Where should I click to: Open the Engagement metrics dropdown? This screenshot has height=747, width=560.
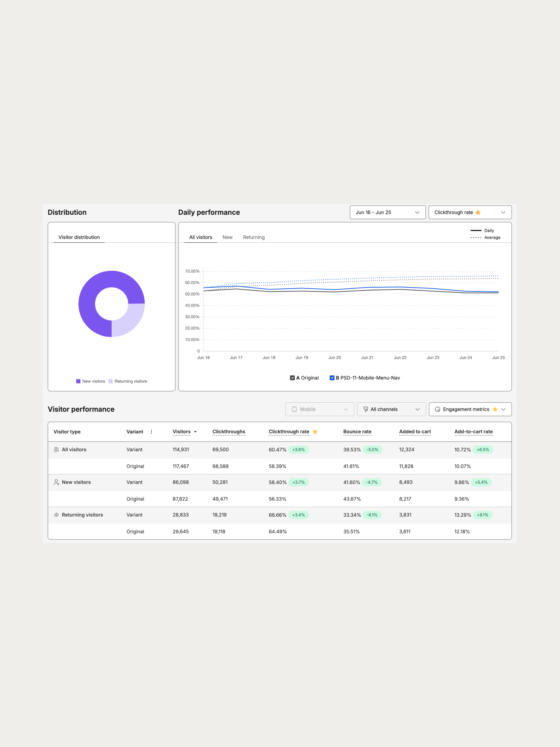tap(470, 409)
